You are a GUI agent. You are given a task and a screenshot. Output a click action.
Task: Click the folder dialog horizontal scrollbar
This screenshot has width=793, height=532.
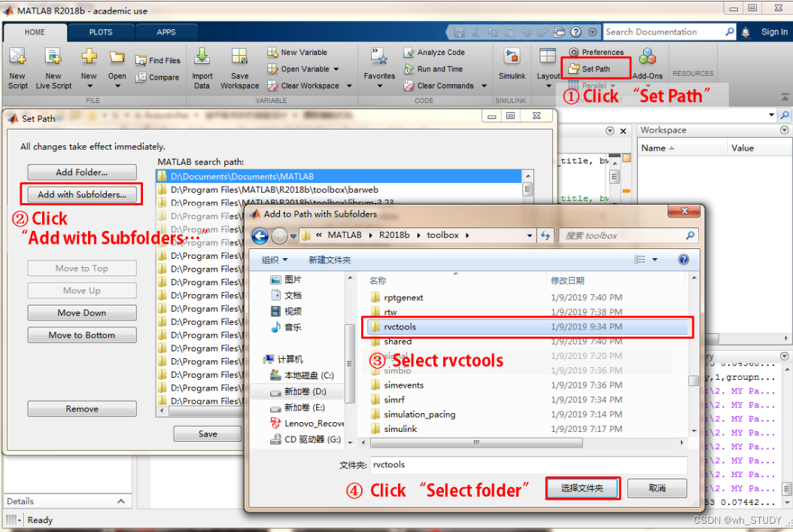coord(476,442)
